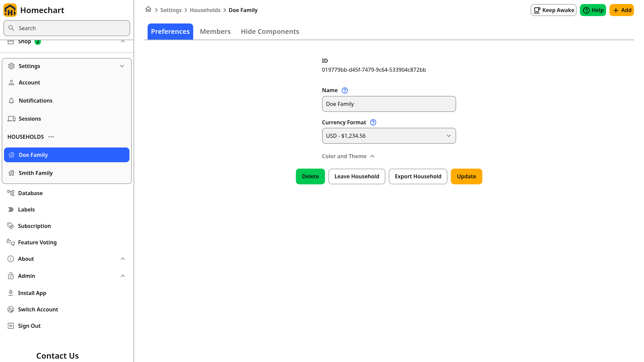The height and width of the screenshot is (362, 644).
Task: Select Doe Family household in sidebar
Action: (67, 155)
